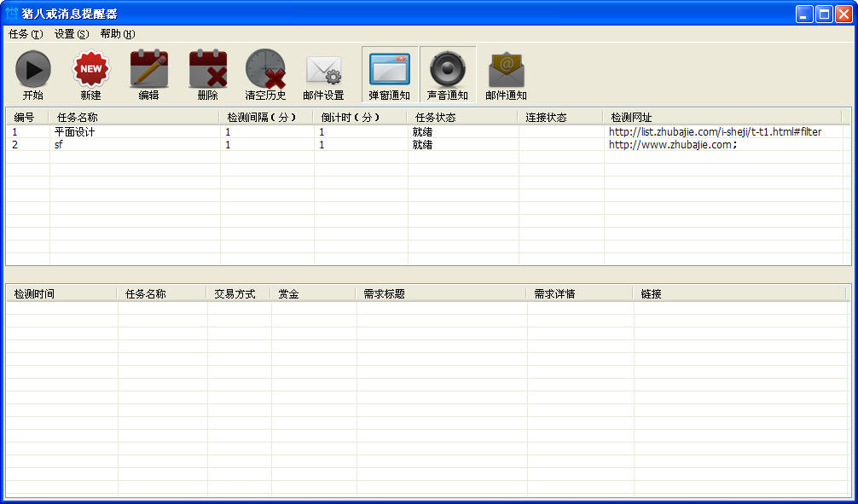Click the 清空历史 clear history clock icon
The width and height of the screenshot is (858, 504).
[x=265, y=68]
